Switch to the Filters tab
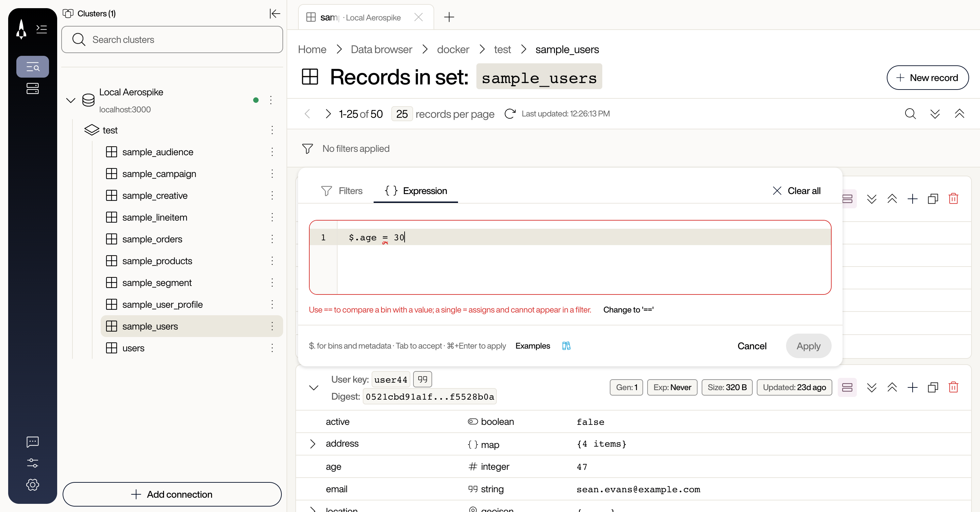 (x=341, y=191)
